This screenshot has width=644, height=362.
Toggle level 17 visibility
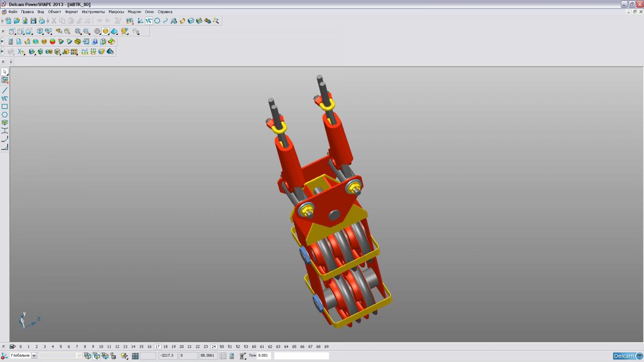coord(158,346)
